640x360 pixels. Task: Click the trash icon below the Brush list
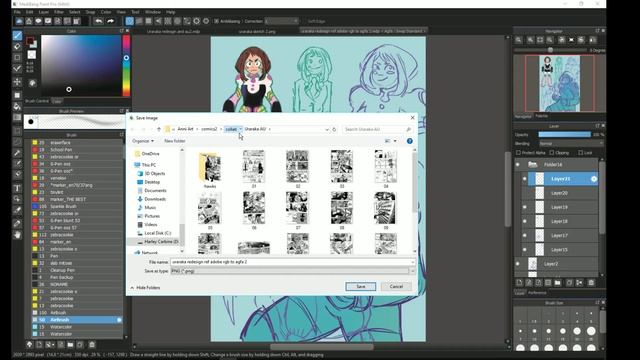tap(92, 345)
